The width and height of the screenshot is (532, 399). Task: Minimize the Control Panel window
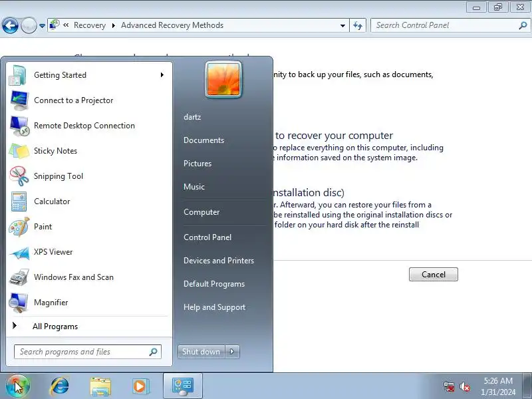(x=476, y=7)
